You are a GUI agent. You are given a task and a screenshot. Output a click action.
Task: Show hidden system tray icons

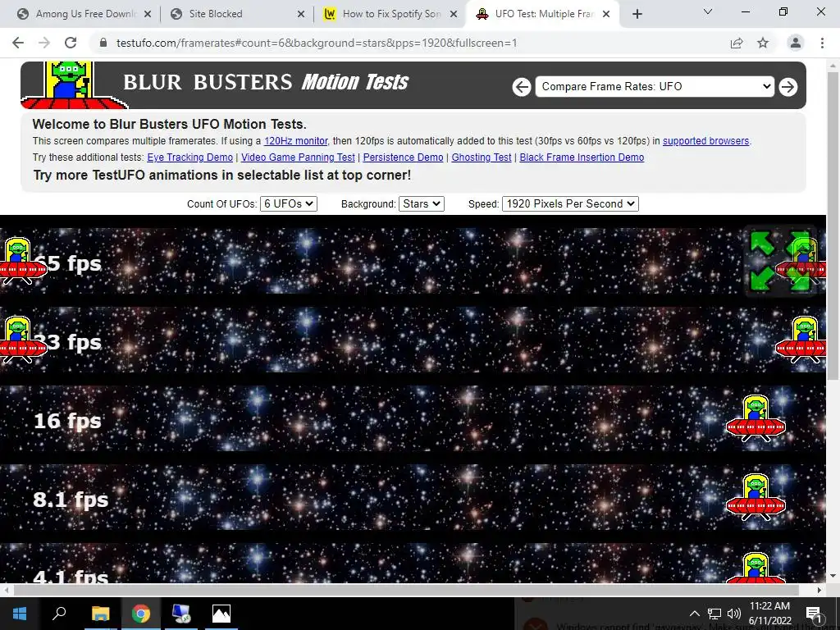coord(694,614)
